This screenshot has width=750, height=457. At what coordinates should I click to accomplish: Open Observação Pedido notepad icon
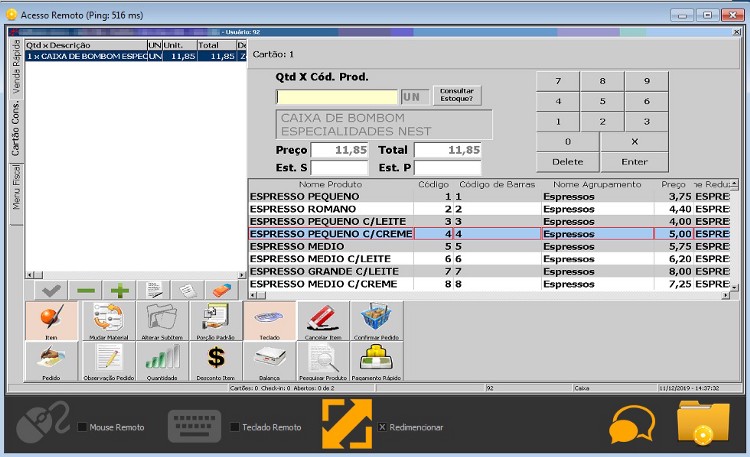(x=107, y=360)
